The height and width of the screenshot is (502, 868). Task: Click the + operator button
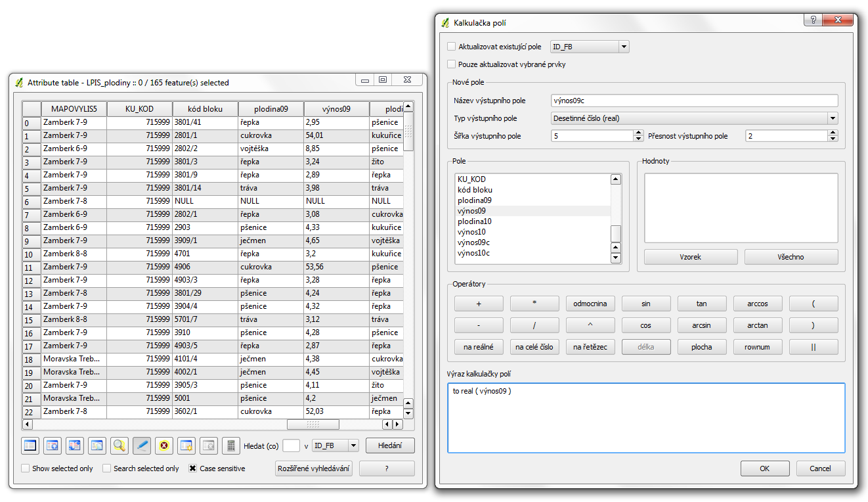[479, 304]
